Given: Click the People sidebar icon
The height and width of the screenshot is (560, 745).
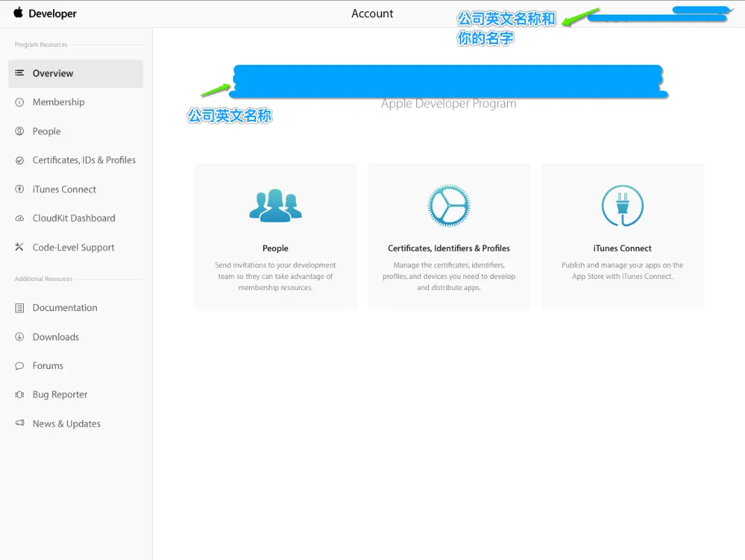Looking at the screenshot, I should 20,131.
